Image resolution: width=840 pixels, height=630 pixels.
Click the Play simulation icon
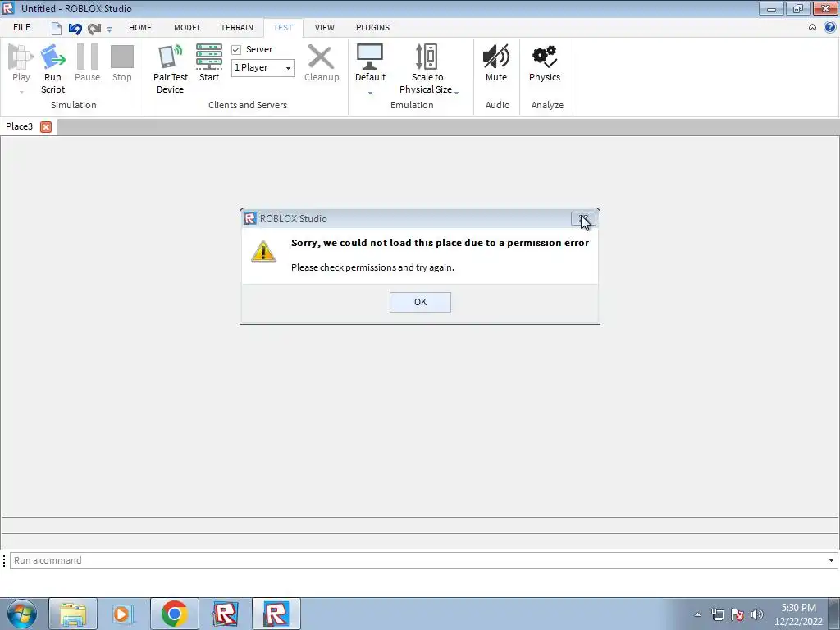[21, 57]
